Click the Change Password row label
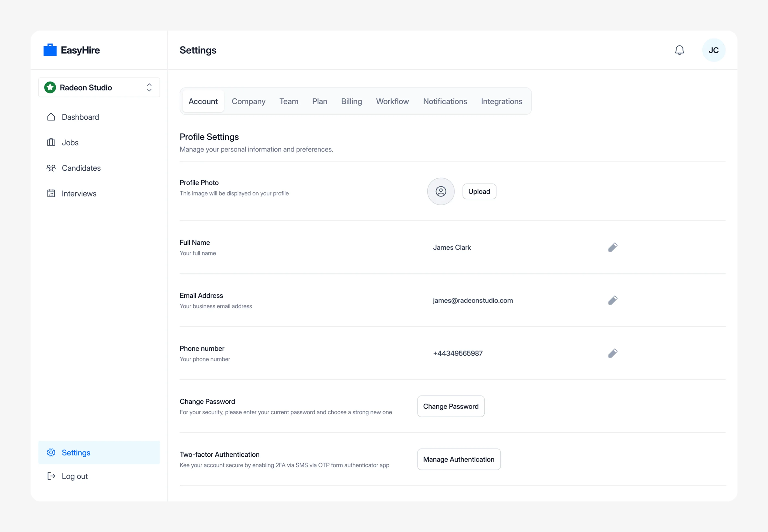Viewport: 768px width, 532px height. (x=208, y=401)
